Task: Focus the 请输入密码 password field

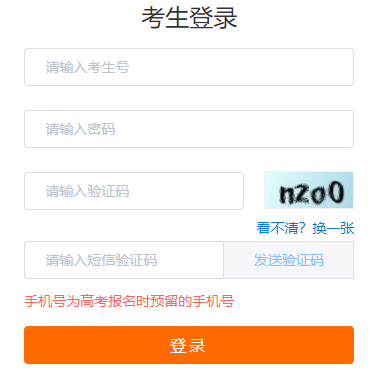Action: [x=189, y=129]
